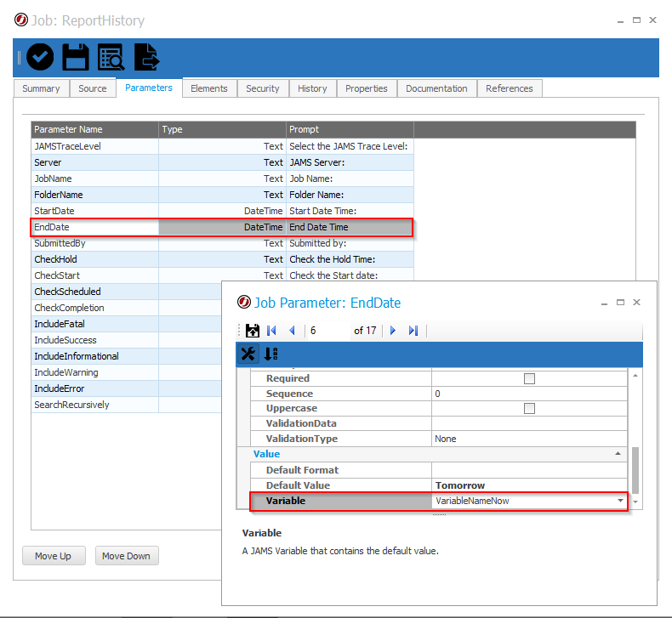Go to next parameter record
This screenshot has height=618, width=672.
coord(393,331)
